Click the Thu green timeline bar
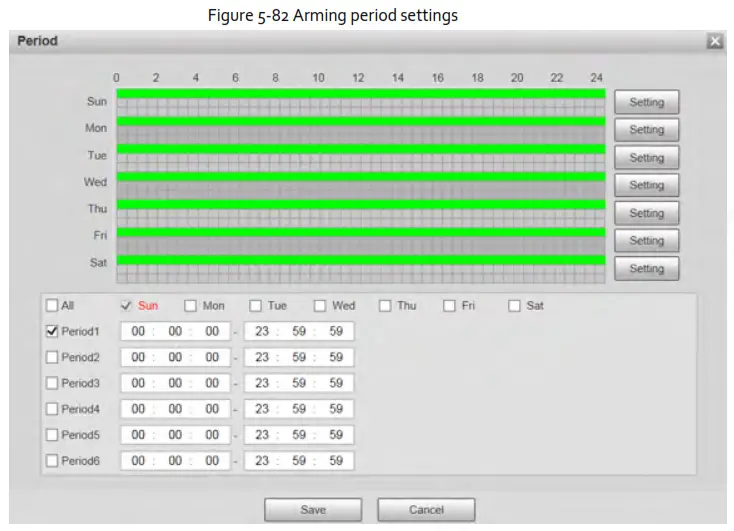734x531 pixels. pyautogui.click(x=361, y=204)
